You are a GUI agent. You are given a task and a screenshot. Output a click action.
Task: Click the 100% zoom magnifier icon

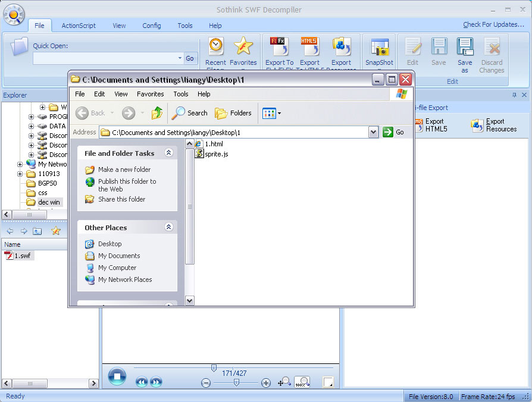[302, 382]
